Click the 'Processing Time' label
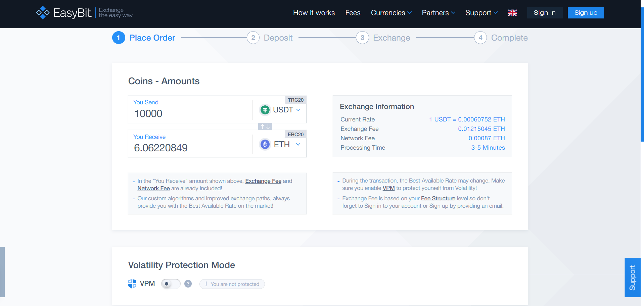 [x=363, y=148]
